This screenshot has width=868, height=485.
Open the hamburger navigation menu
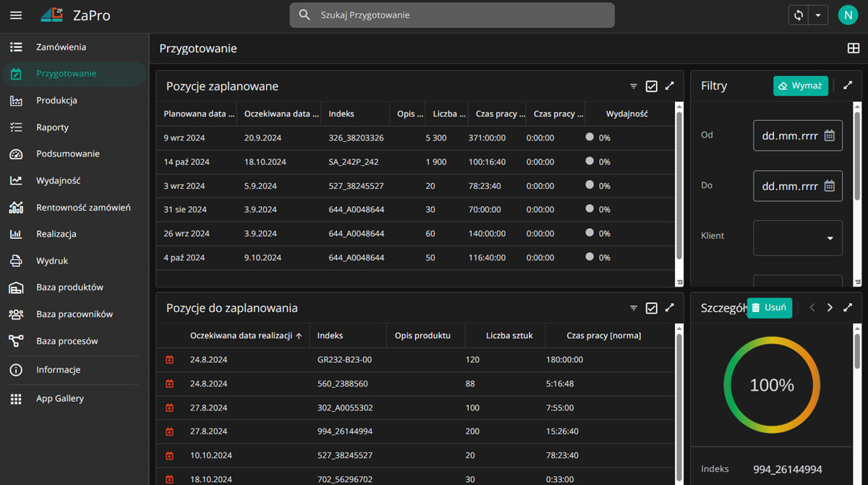pos(16,15)
